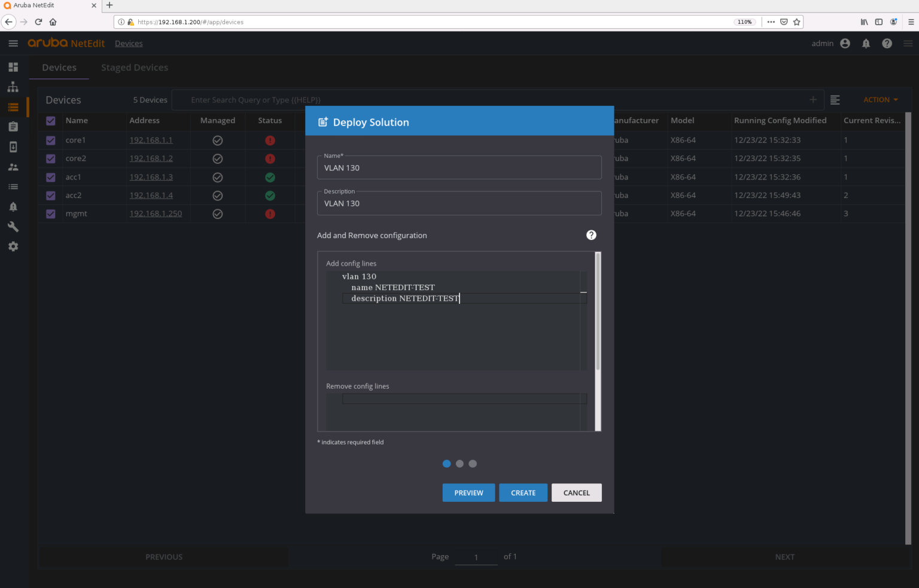Uncheck the mgmt device row
This screenshot has width=919, height=588.
(50, 214)
